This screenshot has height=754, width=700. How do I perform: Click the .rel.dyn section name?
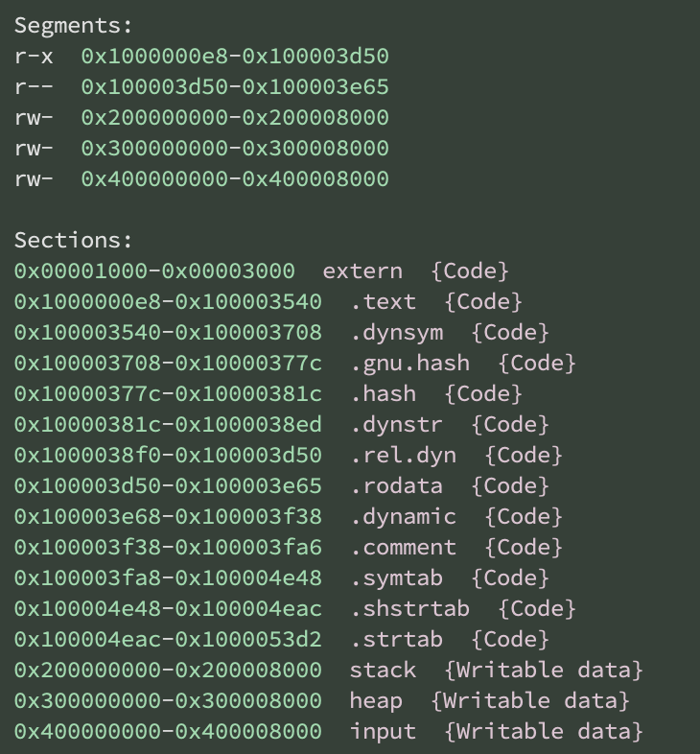pos(404,456)
